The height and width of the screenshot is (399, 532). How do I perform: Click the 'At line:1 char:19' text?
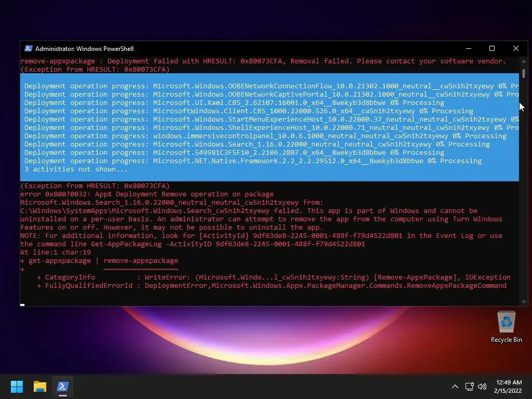(x=56, y=252)
